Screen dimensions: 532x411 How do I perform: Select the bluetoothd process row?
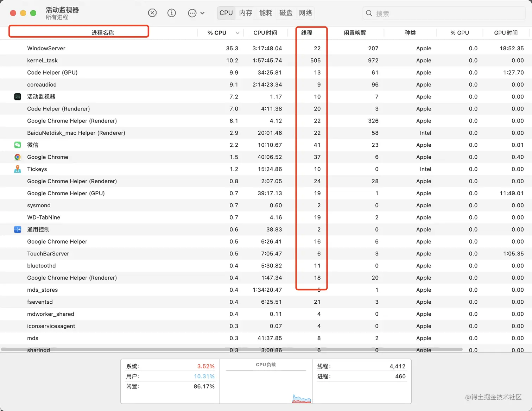point(266,266)
